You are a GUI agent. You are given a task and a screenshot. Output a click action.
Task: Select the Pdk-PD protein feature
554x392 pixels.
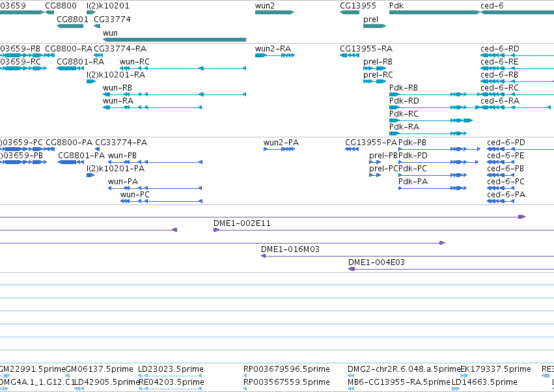[439, 162]
